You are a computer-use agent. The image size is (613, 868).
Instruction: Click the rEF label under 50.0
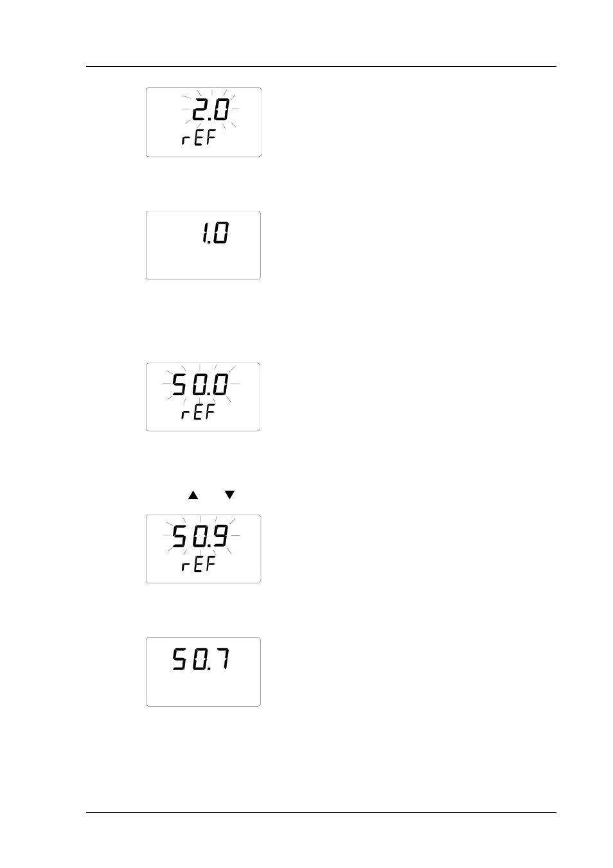coord(199,412)
